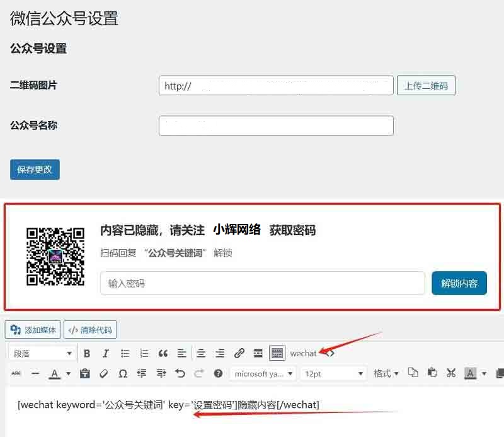Apply background color with the highlighted A
Screen dimensions: 504x437
(470, 373)
